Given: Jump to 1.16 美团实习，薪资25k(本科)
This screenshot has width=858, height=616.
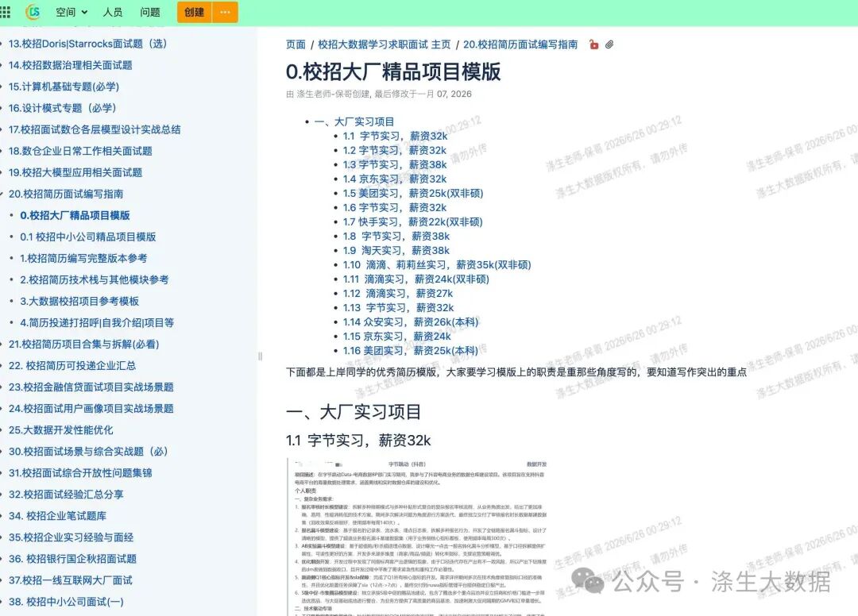Looking at the screenshot, I should [x=411, y=351].
